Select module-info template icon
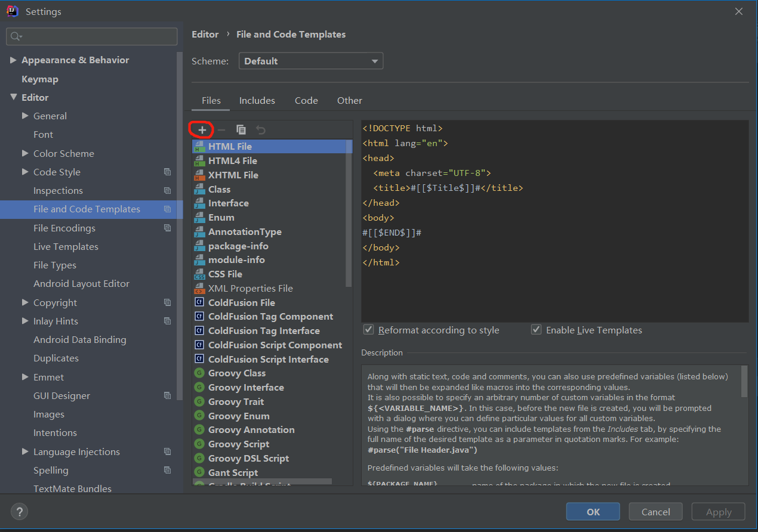758x532 pixels. coord(199,260)
